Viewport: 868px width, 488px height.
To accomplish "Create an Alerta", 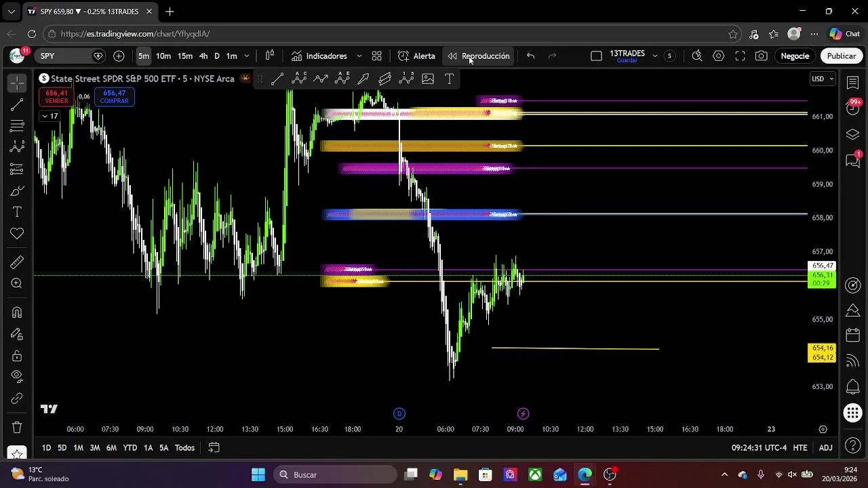I will coord(416,56).
